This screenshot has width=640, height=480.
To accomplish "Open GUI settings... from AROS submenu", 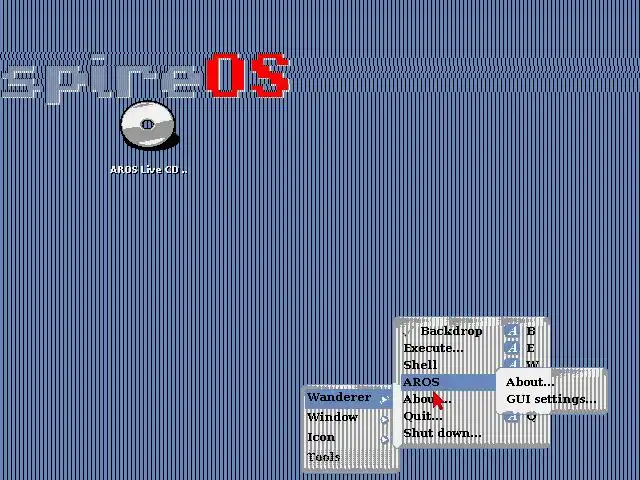I will tap(551, 399).
